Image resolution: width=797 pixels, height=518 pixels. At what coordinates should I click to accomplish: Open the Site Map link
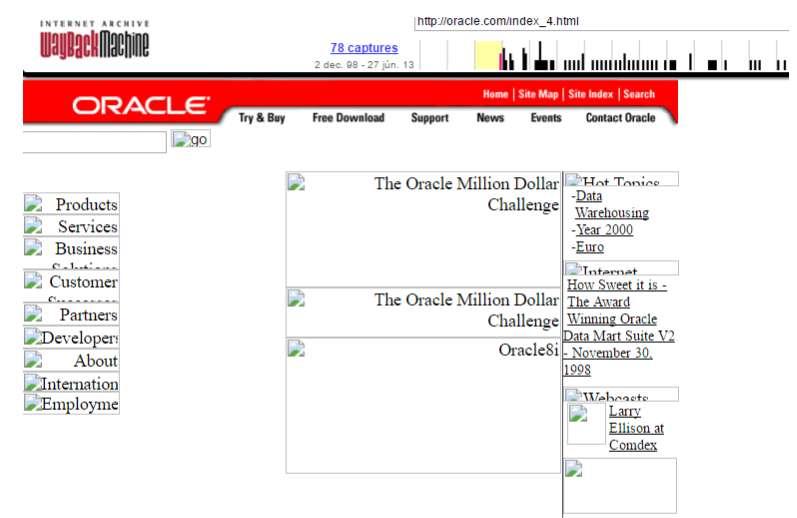[538, 94]
